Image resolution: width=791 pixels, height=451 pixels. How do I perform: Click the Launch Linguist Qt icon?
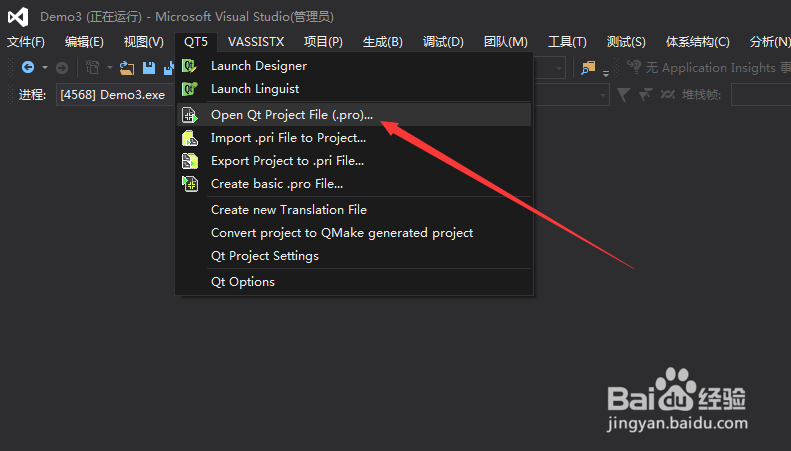(x=190, y=89)
